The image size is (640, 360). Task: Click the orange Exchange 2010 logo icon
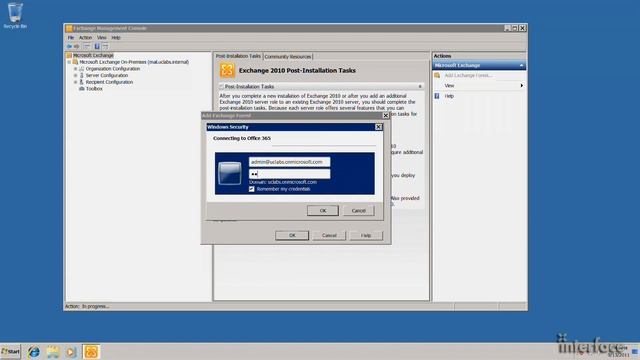point(227,70)
